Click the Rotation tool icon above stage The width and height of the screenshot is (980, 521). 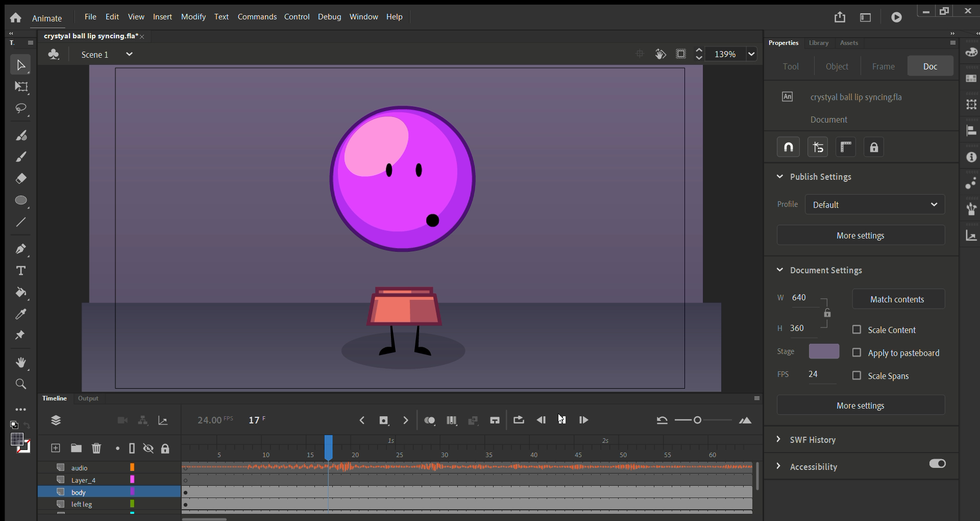coord(660,54)
